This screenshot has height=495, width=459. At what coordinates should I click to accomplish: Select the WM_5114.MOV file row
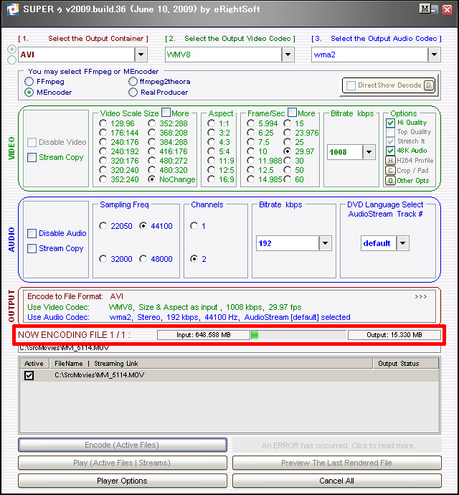[229, 375]
